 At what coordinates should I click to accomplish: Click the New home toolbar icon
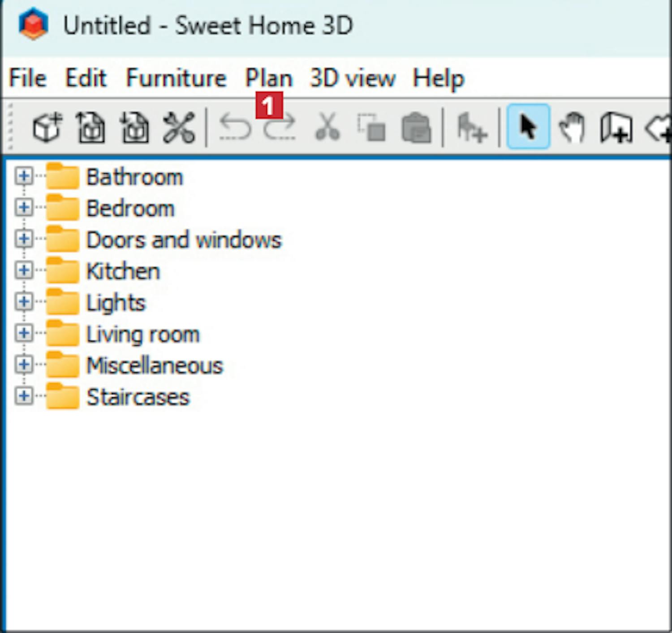[x=47, y=128]
